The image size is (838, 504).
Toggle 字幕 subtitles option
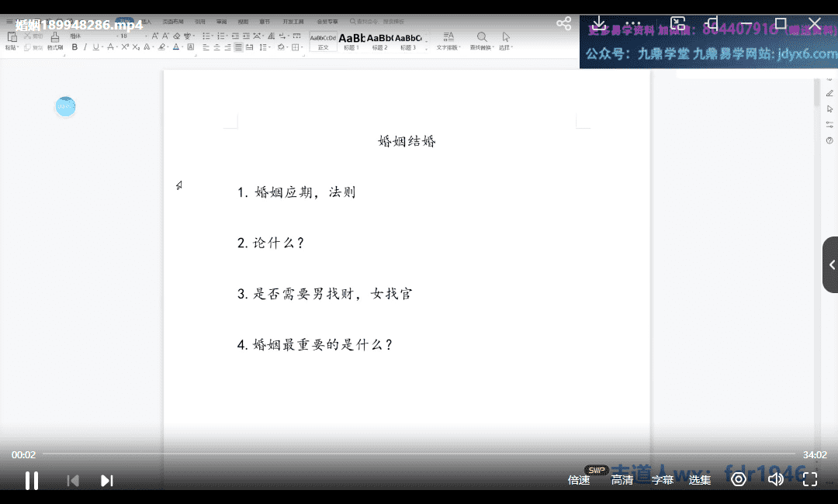(x=662, y=480)
